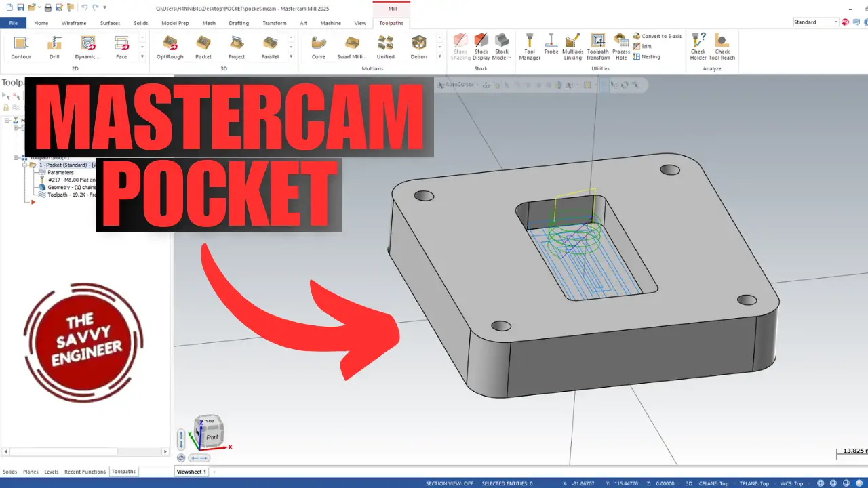The height and width of the screenshot is (488, 868).
Task: Toggle Stock Display
Action: 481,47
